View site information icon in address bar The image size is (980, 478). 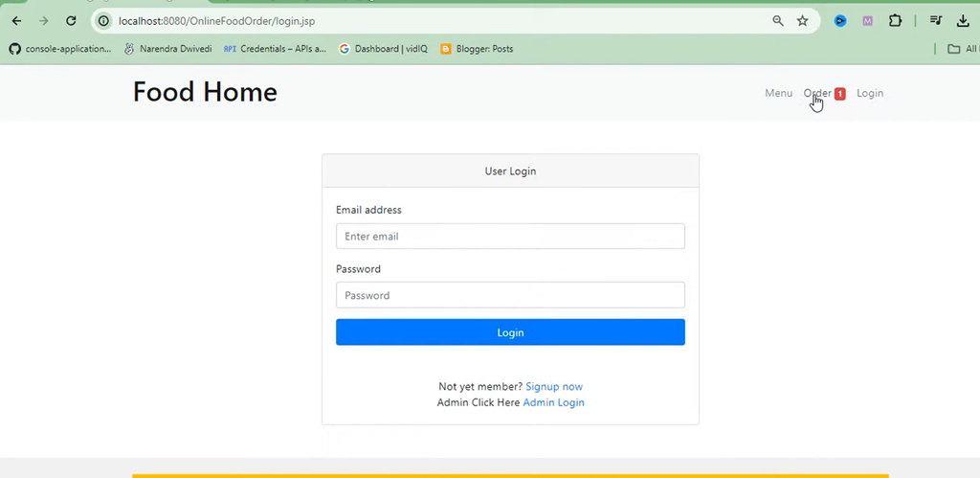point(103,21)
